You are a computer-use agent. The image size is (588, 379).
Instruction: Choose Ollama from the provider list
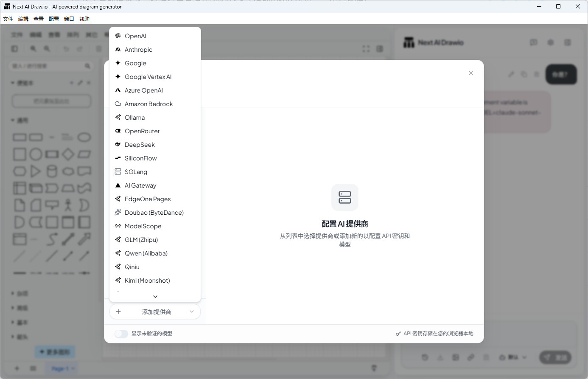[155, 118]
